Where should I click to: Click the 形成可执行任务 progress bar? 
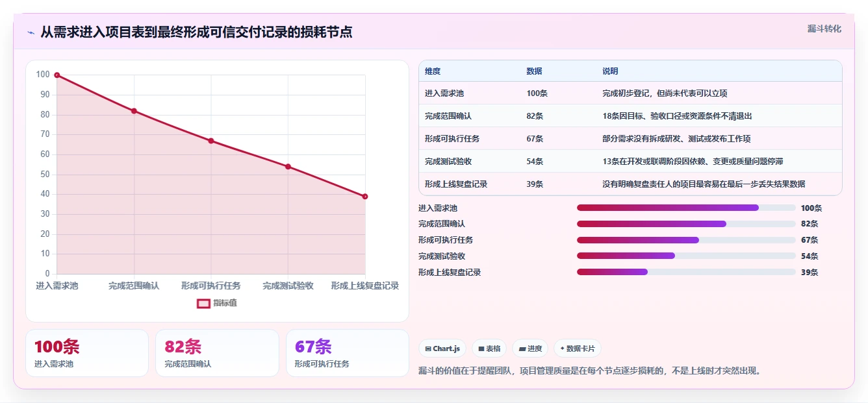686,240
